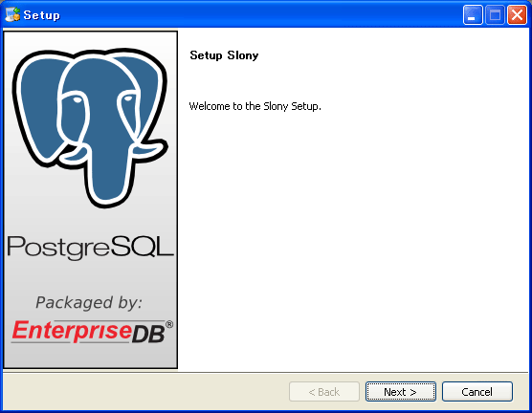Click the greyed-out Back button

click(x=324, y=392)
